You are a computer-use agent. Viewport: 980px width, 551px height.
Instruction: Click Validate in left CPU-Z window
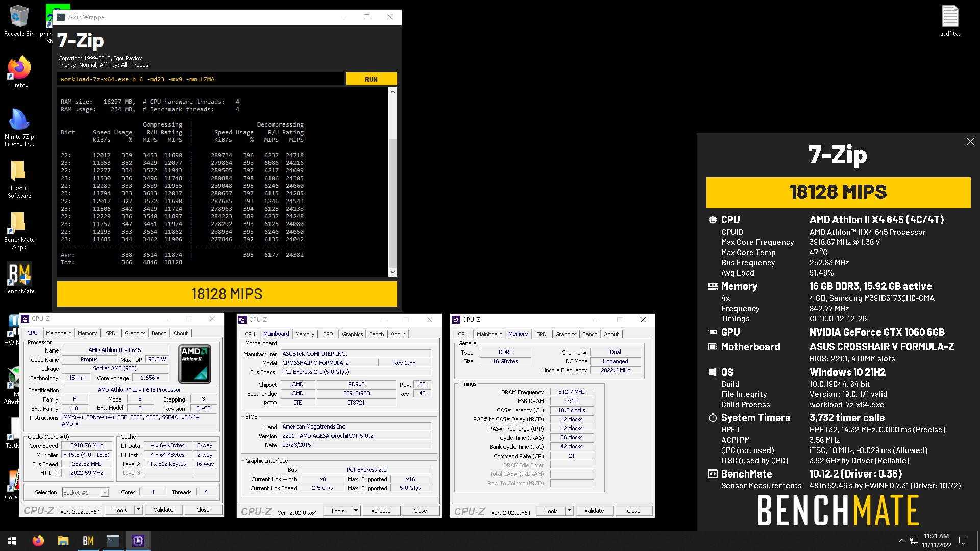click(x=163, y=510)
